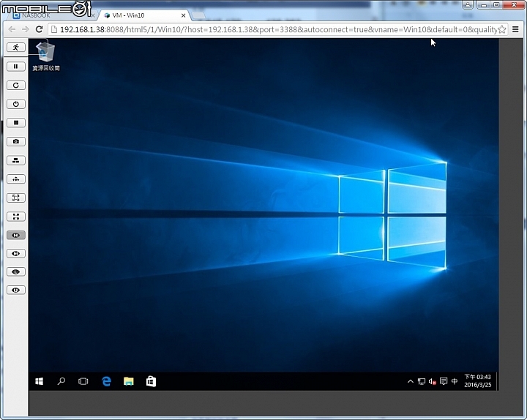Click the key combination arrows icon in sidebar

[x=16, y=179]
